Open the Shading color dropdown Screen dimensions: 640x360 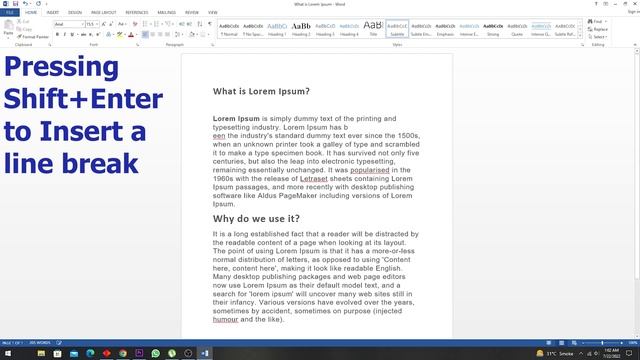tap(193, 35)
